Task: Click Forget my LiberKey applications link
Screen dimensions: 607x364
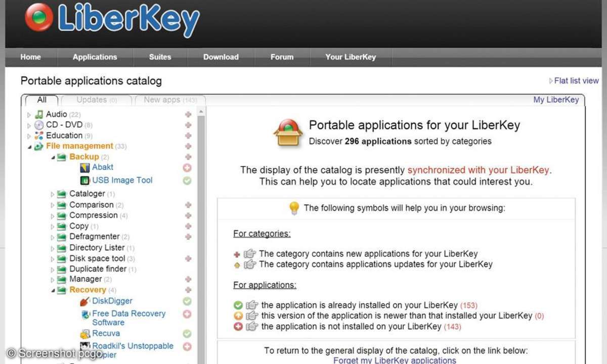Action: 395,360
